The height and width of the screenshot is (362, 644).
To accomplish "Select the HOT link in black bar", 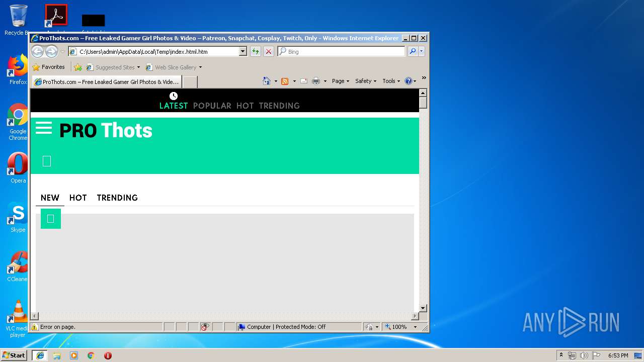I will [x=245, y=106].
